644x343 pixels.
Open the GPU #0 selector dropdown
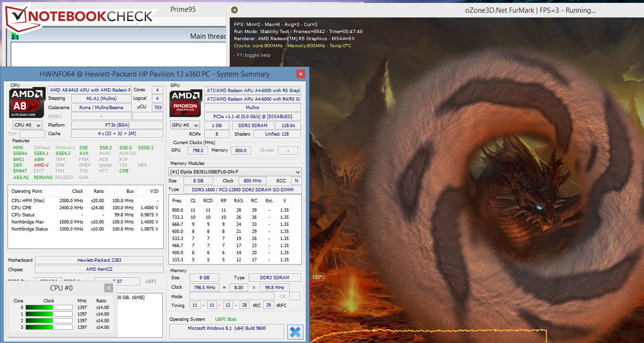[185, 125]
